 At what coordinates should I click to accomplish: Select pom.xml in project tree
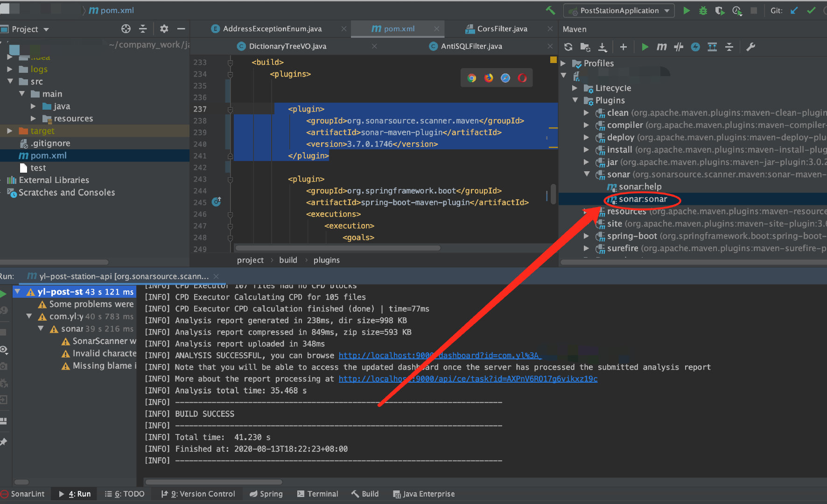pyautogui.click(x=49, y=155)
